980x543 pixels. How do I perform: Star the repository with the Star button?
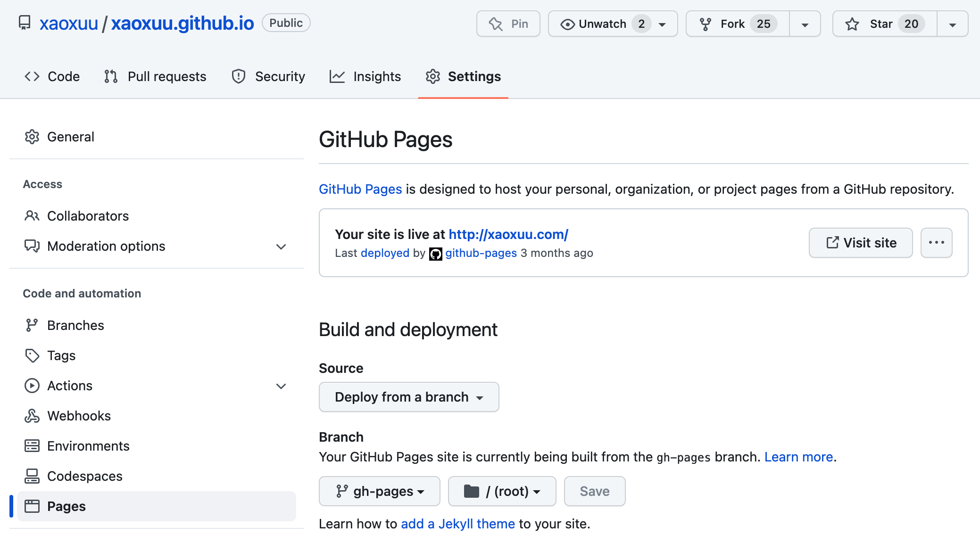885,24
